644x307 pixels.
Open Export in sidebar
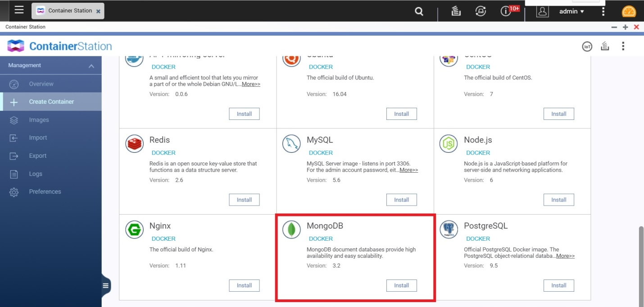[x=50, y=156]
